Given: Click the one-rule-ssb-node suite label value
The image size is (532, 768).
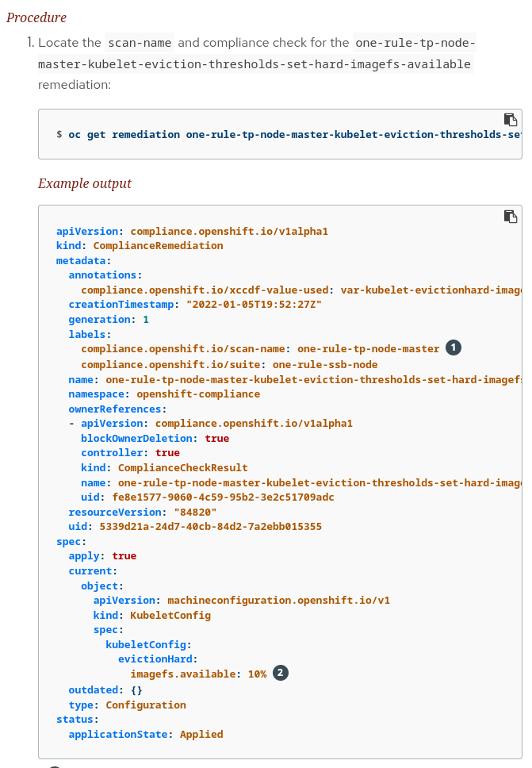Looking at the screenshot, I should tap(325, 364).
